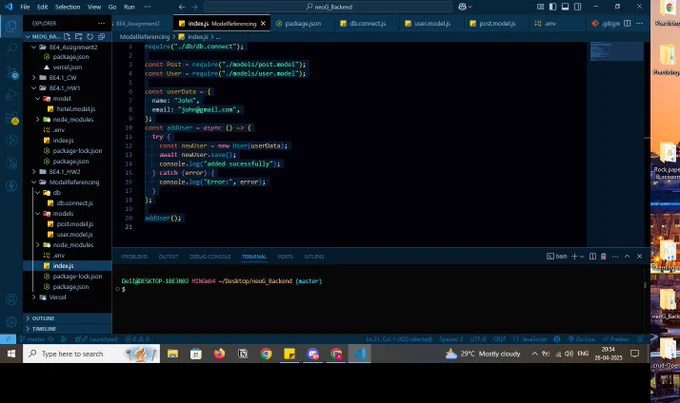Image resolution: width=680 pixels, height=403 pixels.
Task: Open the Search view in activity bar
Action: click(x=11, y=48)
